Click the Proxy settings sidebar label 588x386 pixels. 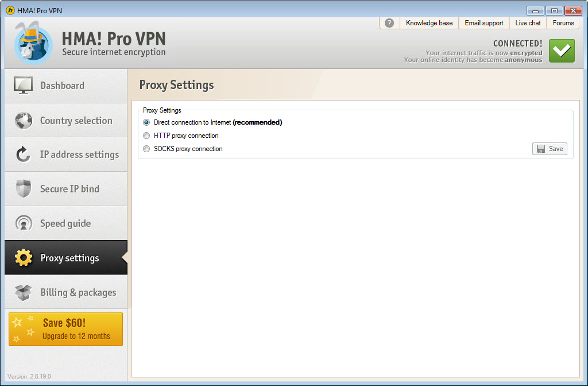pyautogui.click(x=69, y=258)
